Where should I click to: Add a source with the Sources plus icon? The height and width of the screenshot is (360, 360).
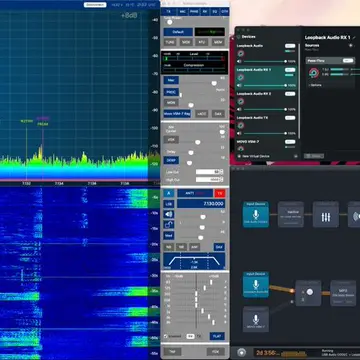(351, 45)
